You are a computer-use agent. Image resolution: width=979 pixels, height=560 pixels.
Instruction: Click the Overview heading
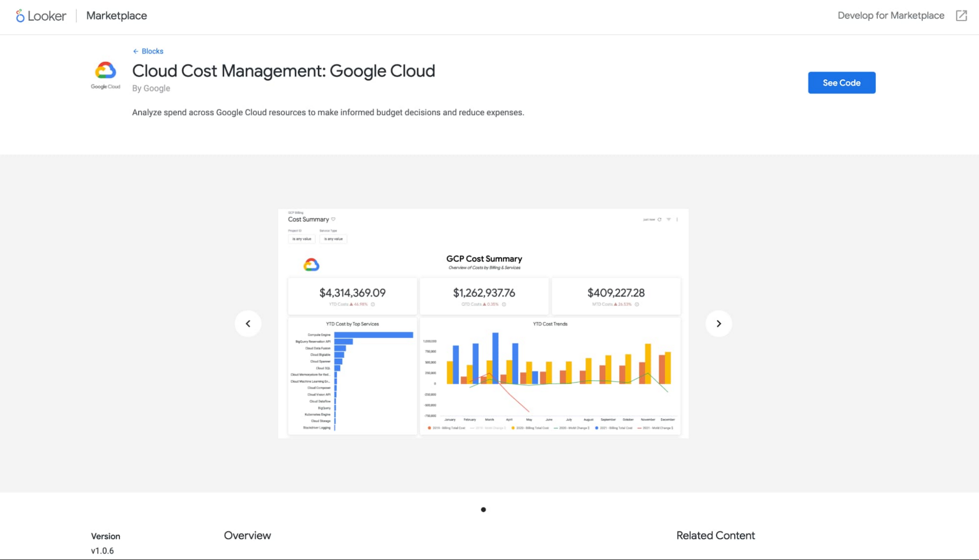coord(247,536)
